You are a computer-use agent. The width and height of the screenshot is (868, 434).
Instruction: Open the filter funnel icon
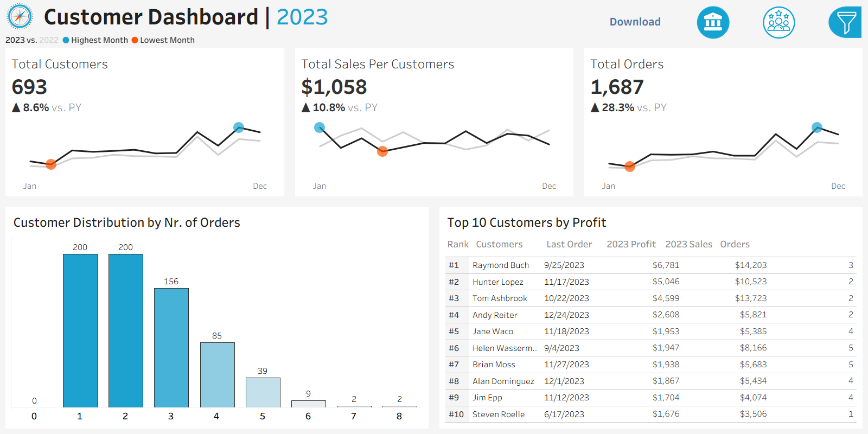point(845,23)
